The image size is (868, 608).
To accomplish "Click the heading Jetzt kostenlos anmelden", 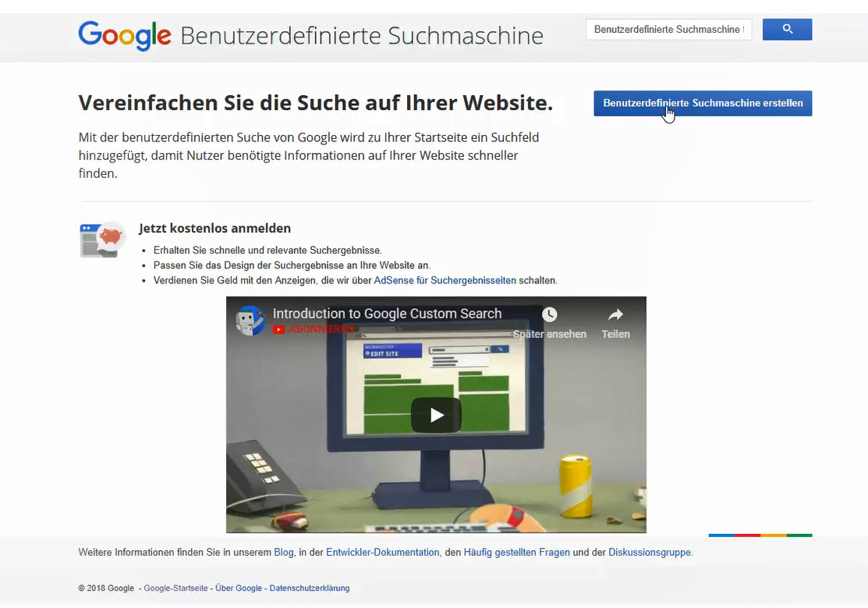I will point(214,229).
